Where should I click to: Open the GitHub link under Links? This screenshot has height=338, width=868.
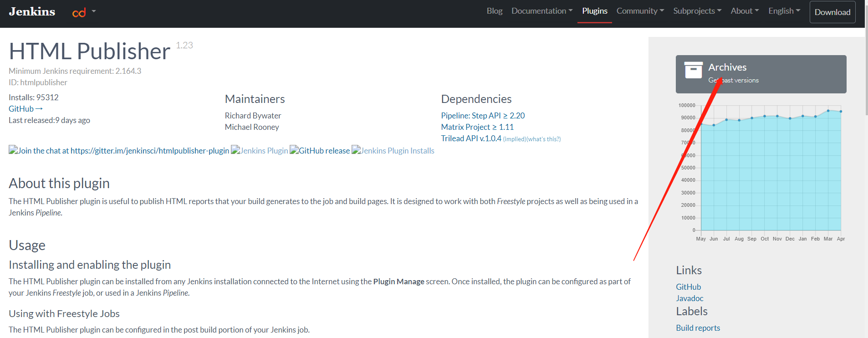point(689,287)
